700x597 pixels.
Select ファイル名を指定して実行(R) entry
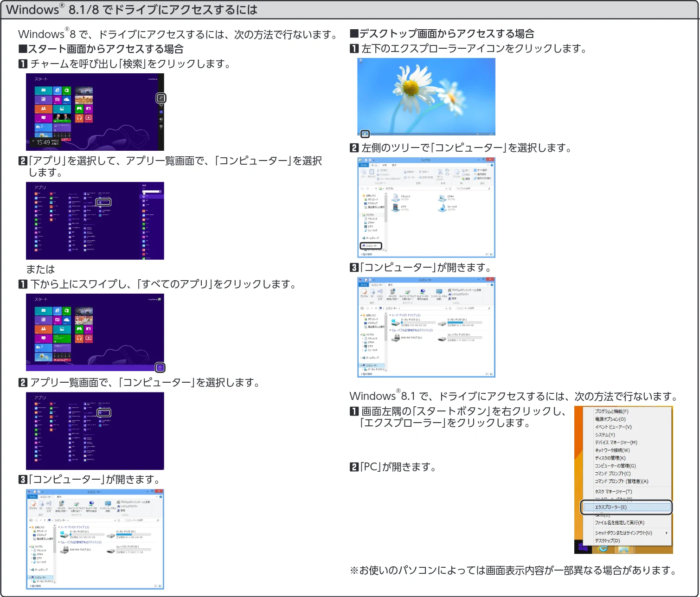620,522
